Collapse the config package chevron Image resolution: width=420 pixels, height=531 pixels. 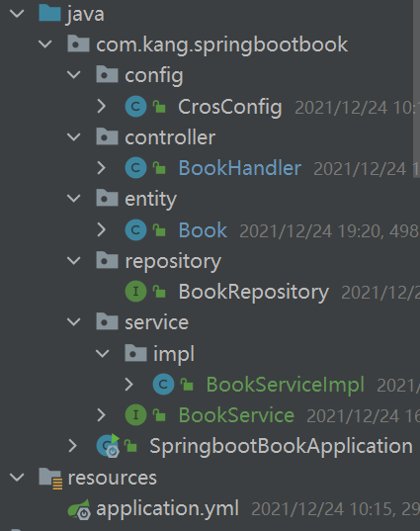pos(73,75)
